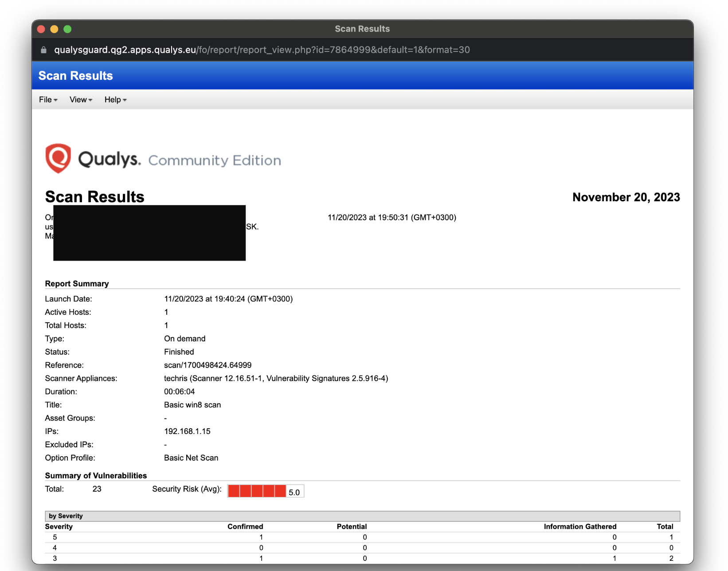Click the Confirmed column header
Viewport: 728px width, 571px height.
pos(245,527)
